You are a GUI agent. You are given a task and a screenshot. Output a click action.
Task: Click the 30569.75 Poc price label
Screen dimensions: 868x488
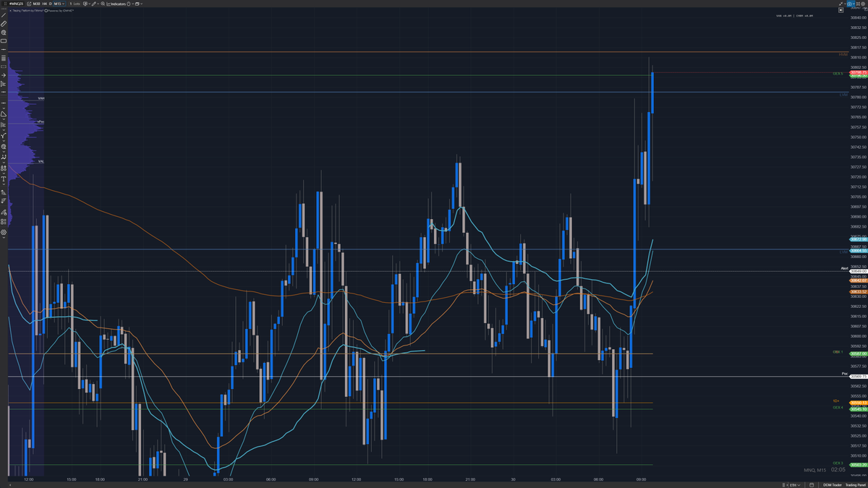(859, 377)
